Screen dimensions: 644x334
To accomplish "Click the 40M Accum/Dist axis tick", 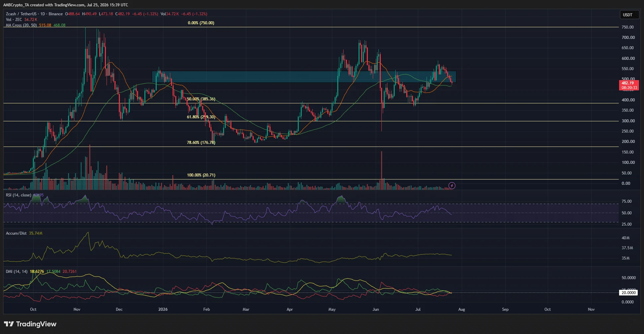I will pyautogui.click(x=625, y=238).
